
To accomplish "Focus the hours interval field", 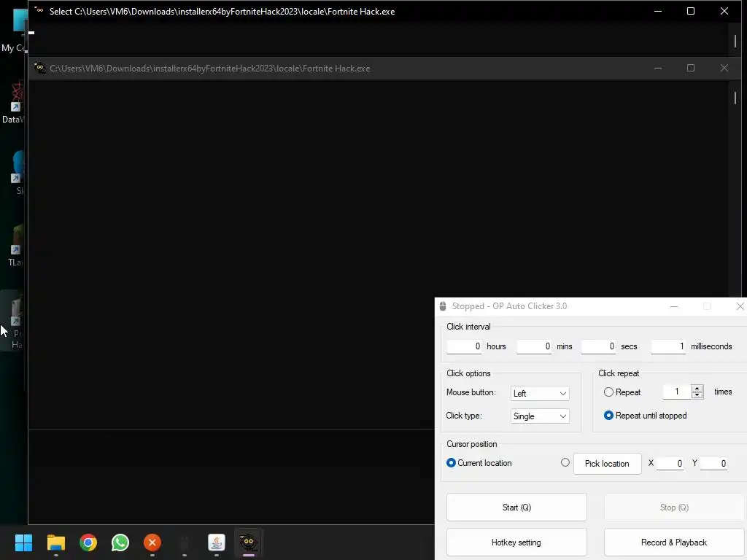I will (464, 346).
